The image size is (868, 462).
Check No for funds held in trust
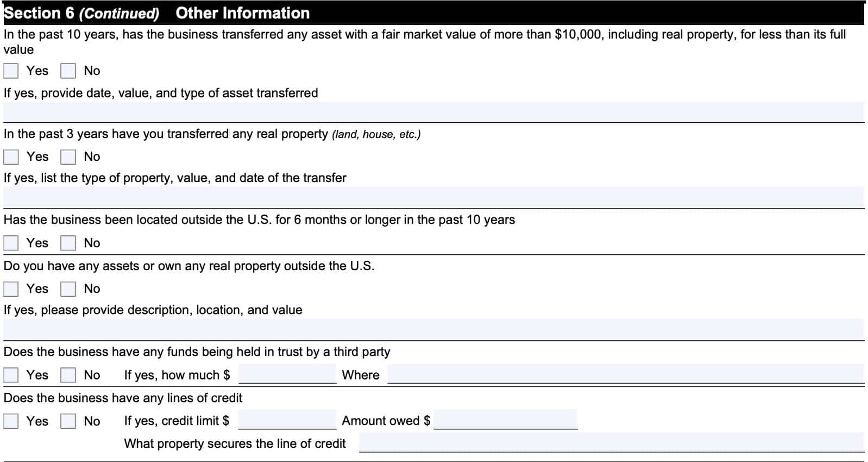(68, 375)
